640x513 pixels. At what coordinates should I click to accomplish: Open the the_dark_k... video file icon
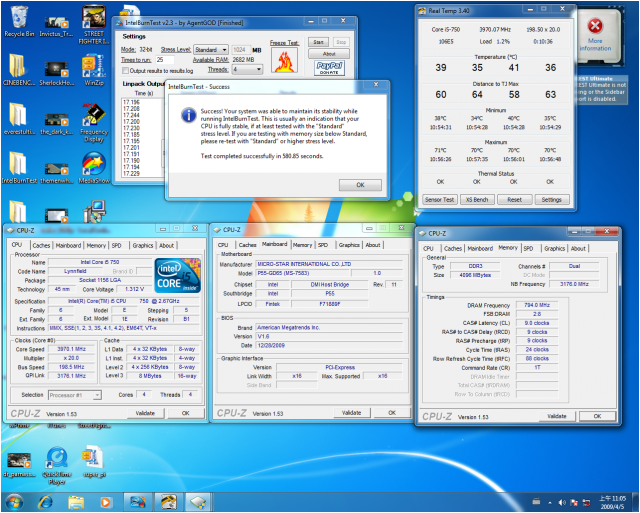[56, 123]
